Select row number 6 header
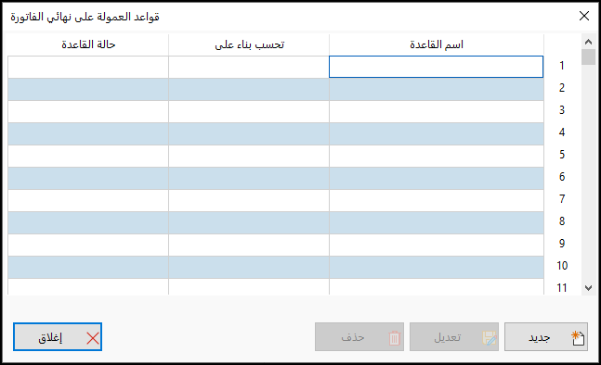 coord(562,178)
